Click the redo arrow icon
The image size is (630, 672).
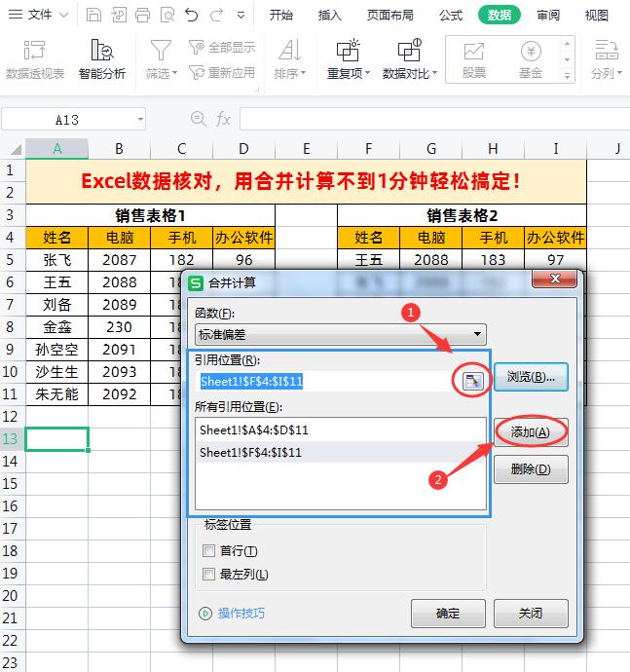[x=216, y=15]
